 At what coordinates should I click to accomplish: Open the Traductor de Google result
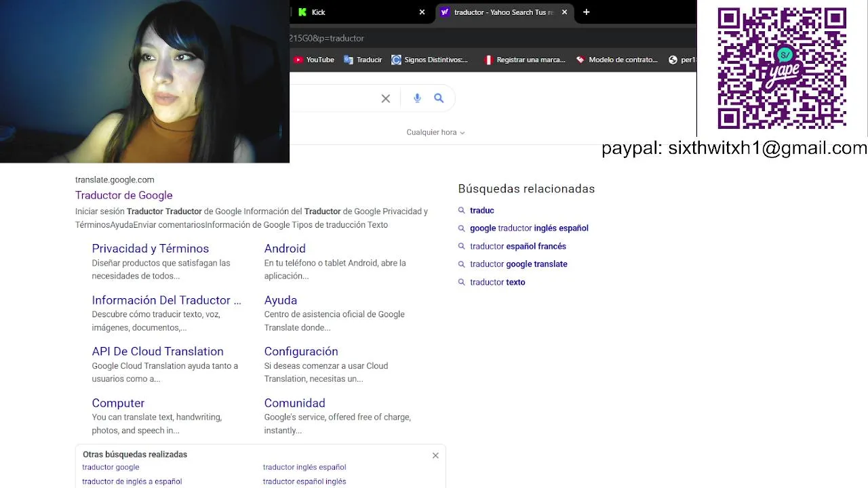[x=123, y=195]
